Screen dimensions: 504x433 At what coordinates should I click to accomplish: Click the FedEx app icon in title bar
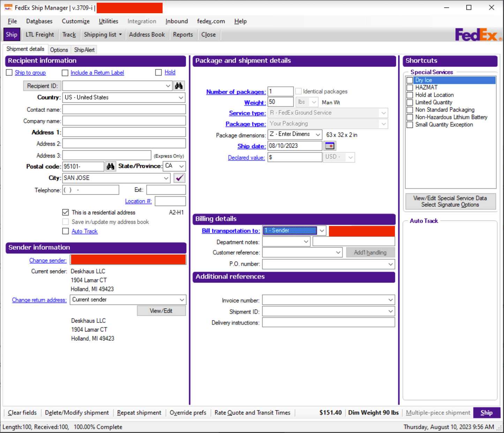8,8
